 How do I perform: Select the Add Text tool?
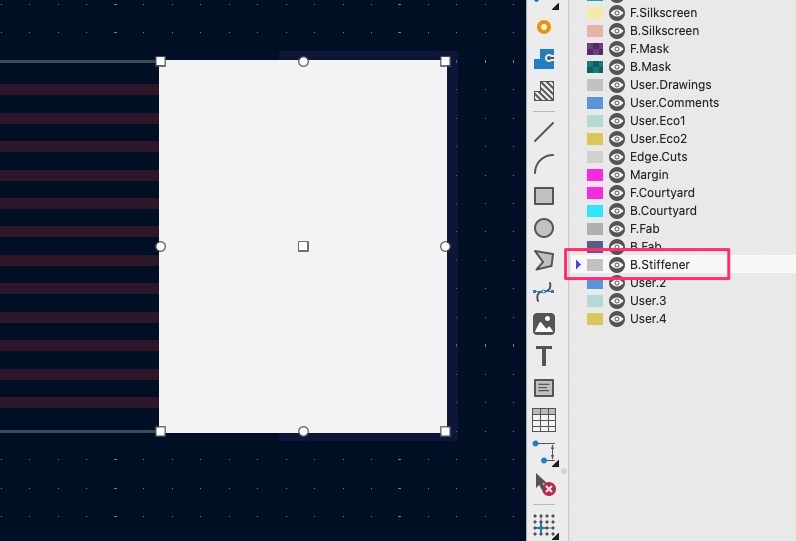(544, 356)
